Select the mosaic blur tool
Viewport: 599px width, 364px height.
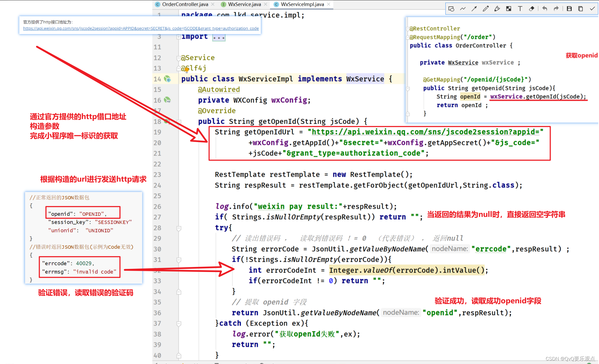coord(509,9)
